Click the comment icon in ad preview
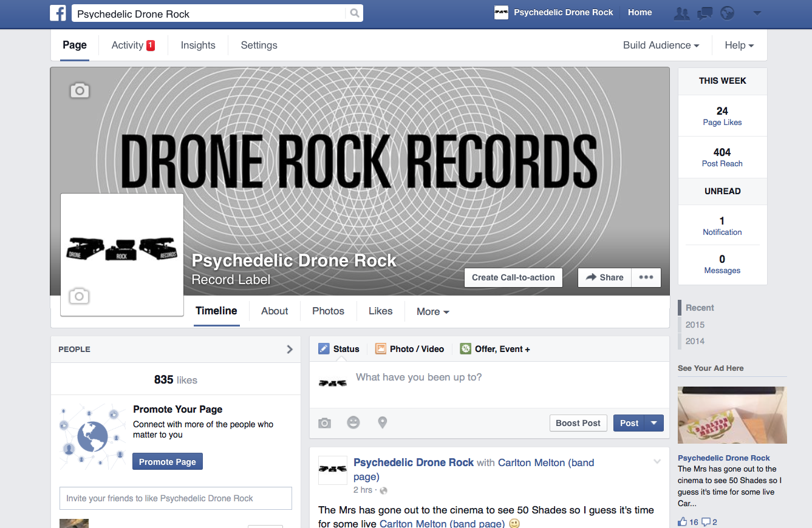The width and height of the screenshot is (812, 528). 706,522
